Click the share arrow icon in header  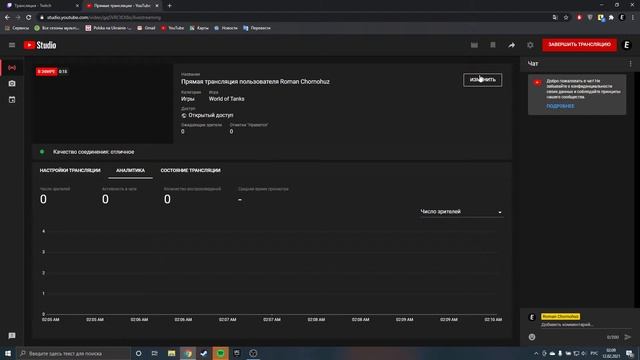pyautogui.click(x=511, y=45)
